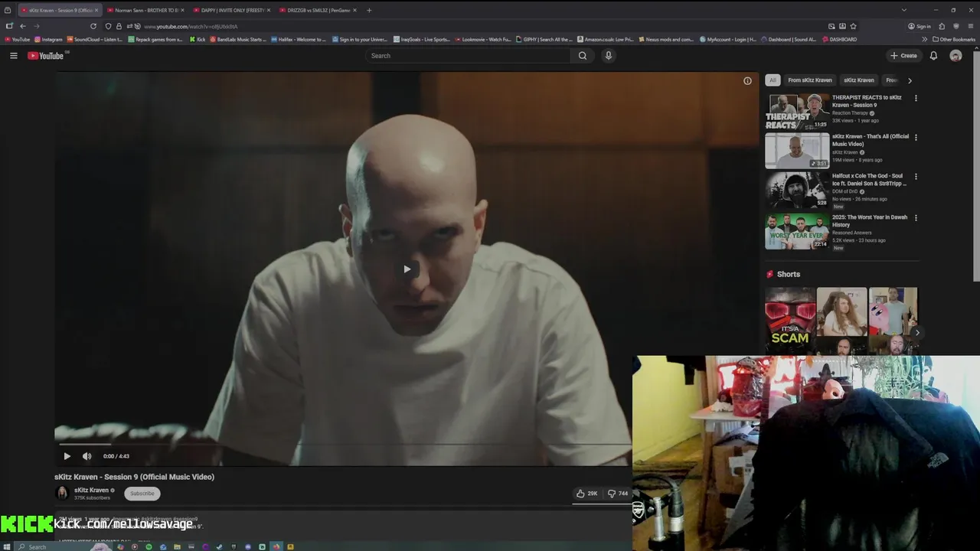Open browser extensions icon
The image size is (980, 551).
942,26
